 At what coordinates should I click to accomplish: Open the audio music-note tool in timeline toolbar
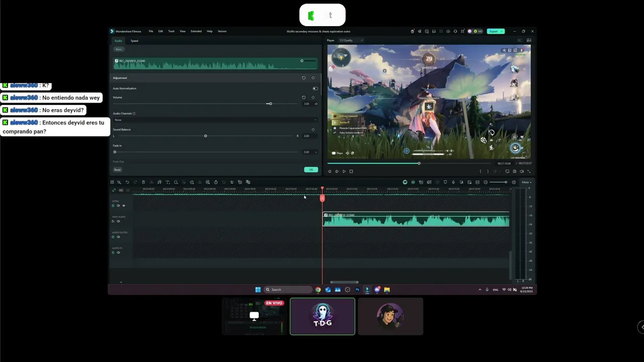(159, 182)
